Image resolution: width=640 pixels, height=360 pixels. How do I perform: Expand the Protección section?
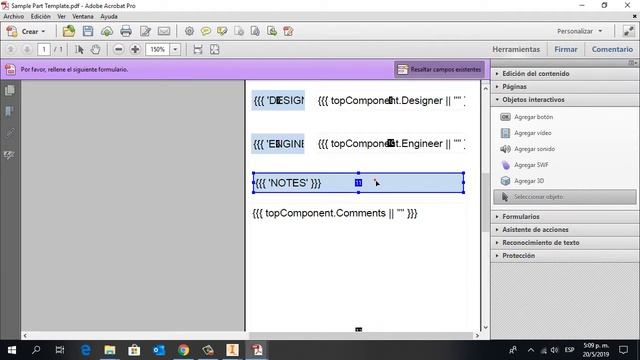coord(565,256)
